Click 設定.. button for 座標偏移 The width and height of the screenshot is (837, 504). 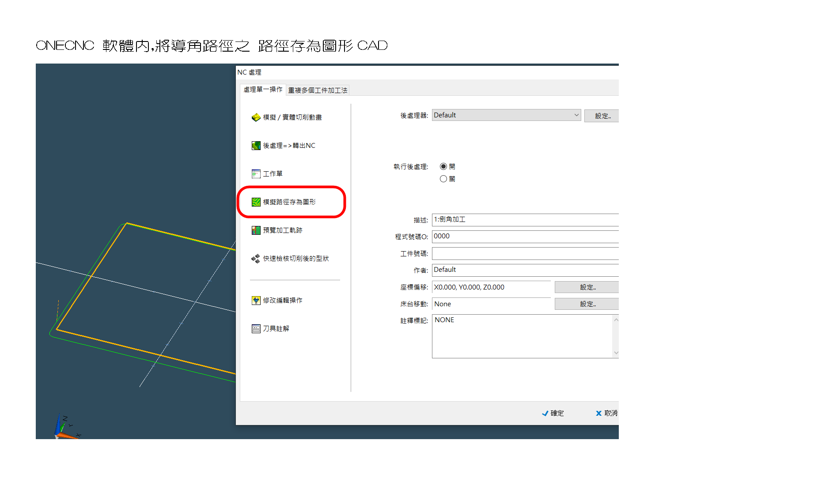tap(587, 287)
